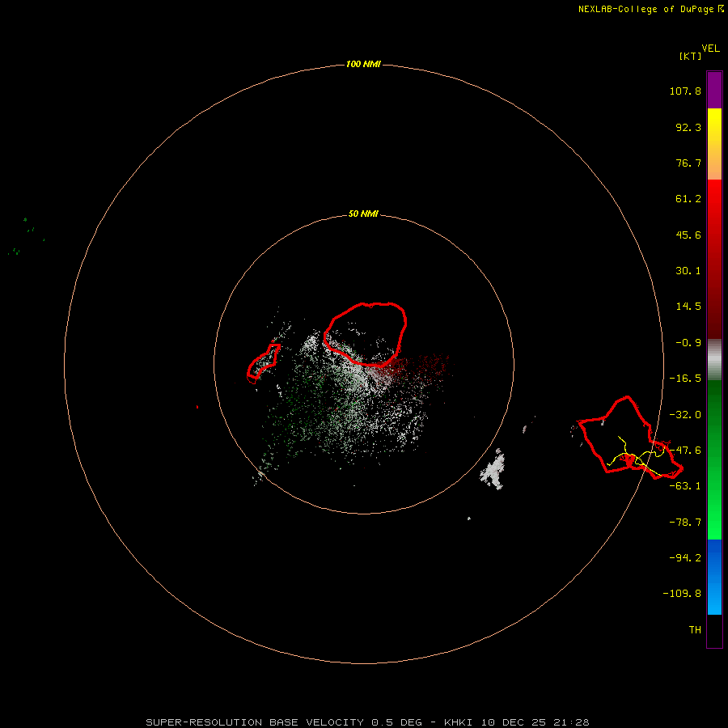Click the 50 NMI range ring label

click(x=363, y=214)
